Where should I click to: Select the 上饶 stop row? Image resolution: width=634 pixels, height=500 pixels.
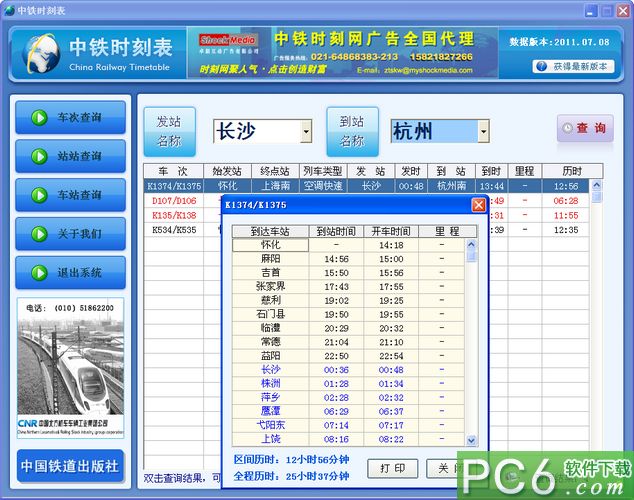point(349,439)
